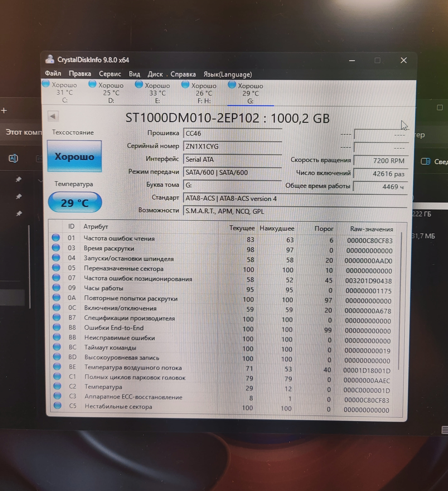This screenshot has height=491, width=448.
Task: Click the status icon of row BE Температура воздушного потока
Action: pyautogui.click(x=57, y=366)
